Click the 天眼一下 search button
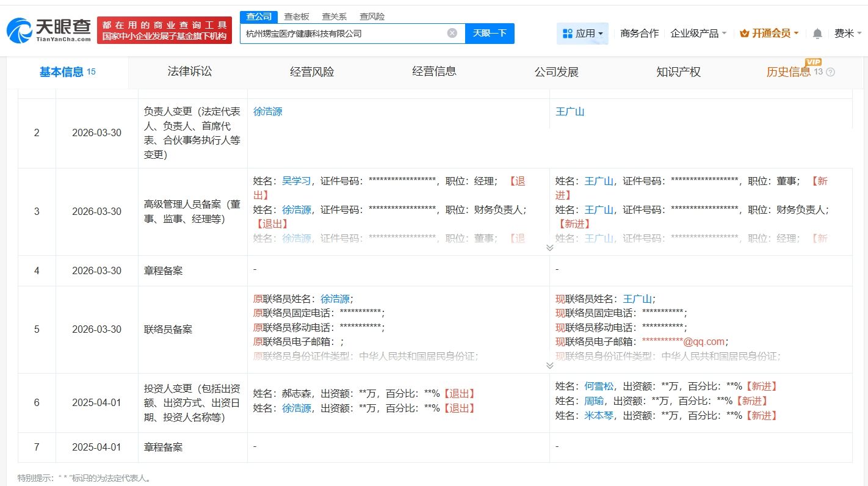 click(490, 33)
